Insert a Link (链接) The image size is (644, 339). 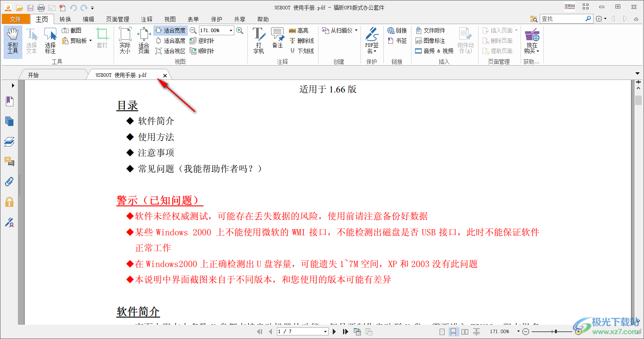pyautogui.click(x=397, y=30)
